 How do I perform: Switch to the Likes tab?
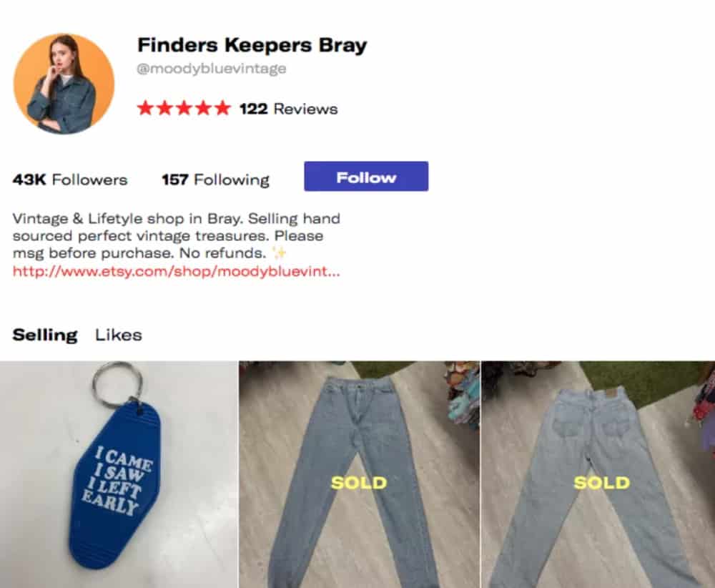[119, 335]
